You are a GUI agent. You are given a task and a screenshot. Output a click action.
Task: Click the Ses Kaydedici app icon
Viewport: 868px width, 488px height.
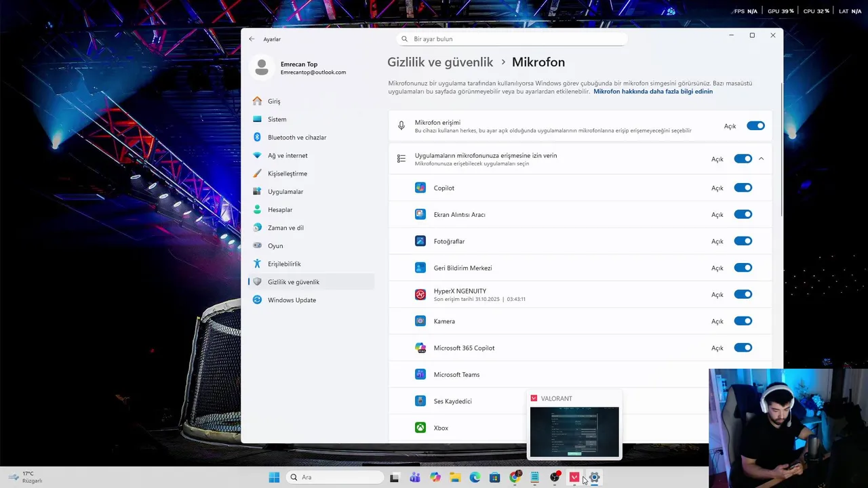point(420,401)
